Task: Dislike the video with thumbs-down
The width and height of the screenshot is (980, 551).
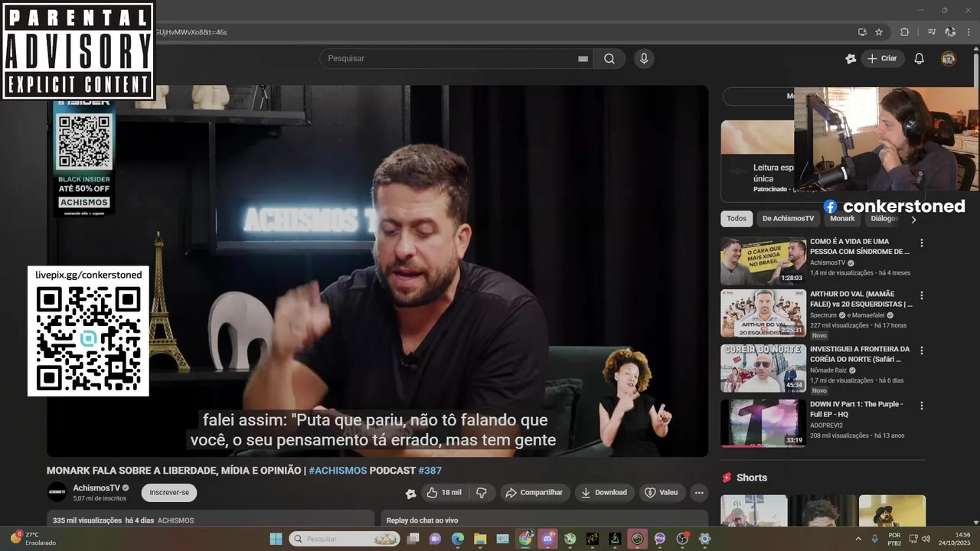Action: [482, 493]
